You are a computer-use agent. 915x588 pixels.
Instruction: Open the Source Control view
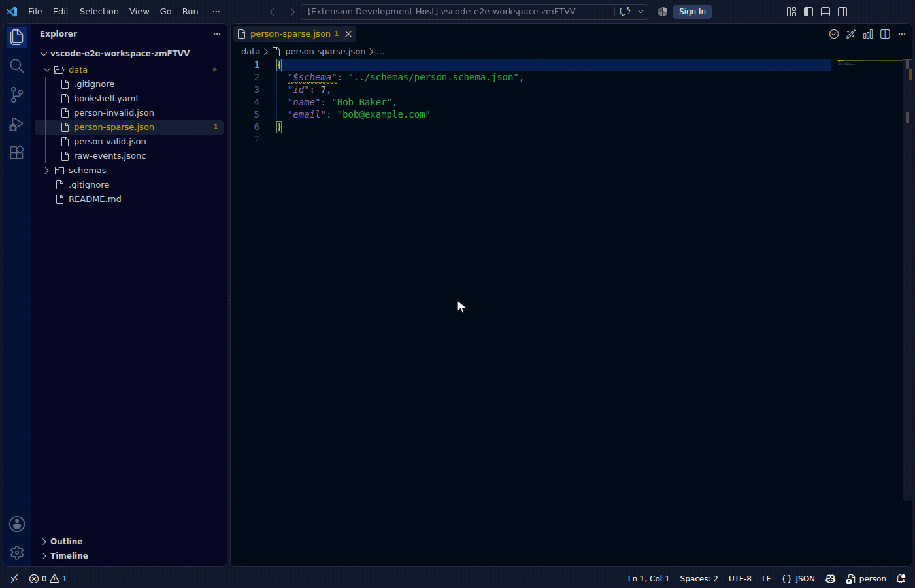point(17,95)
